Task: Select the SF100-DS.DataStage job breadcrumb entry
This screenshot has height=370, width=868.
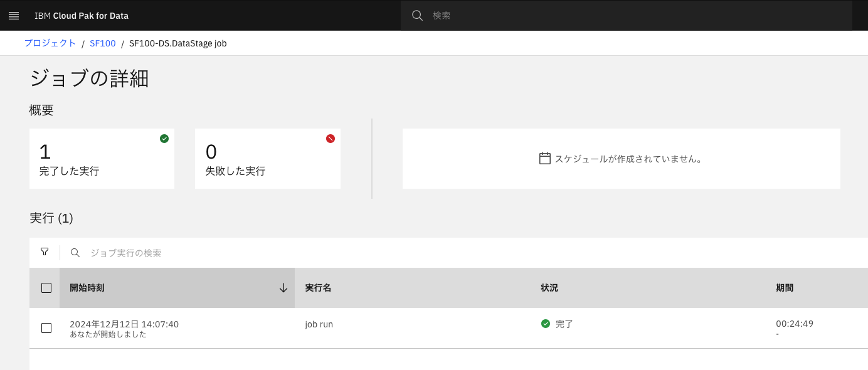Action: (177, 43)
